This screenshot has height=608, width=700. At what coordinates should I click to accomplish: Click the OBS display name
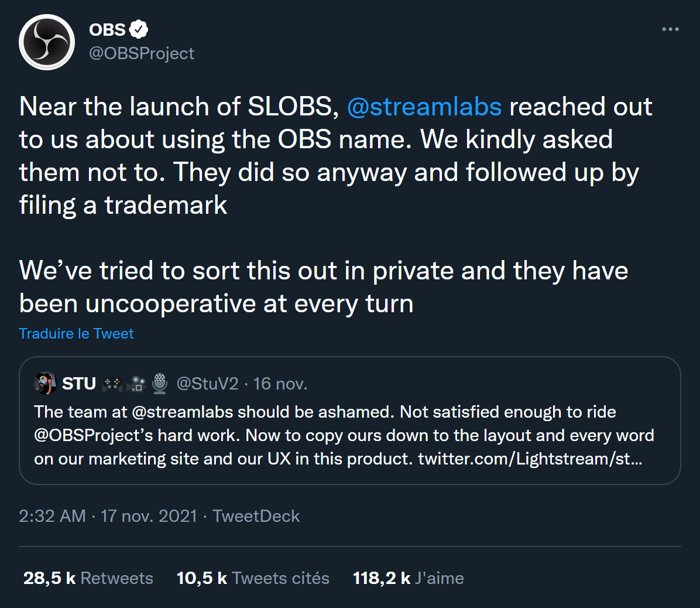pyautogui.click(x=107, y=29)
